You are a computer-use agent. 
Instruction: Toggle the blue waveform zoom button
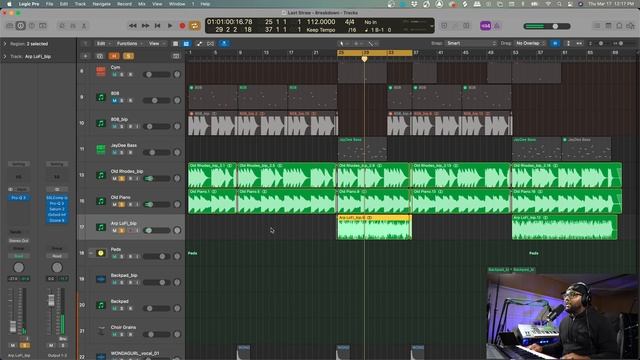pyautogui.click(x=555, y=43)
